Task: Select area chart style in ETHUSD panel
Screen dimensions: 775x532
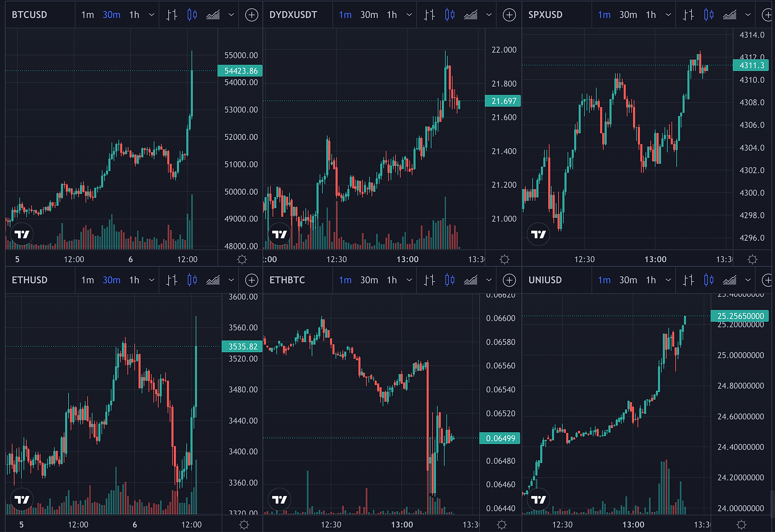Action: pyautogui.click(x=213, y=280)
